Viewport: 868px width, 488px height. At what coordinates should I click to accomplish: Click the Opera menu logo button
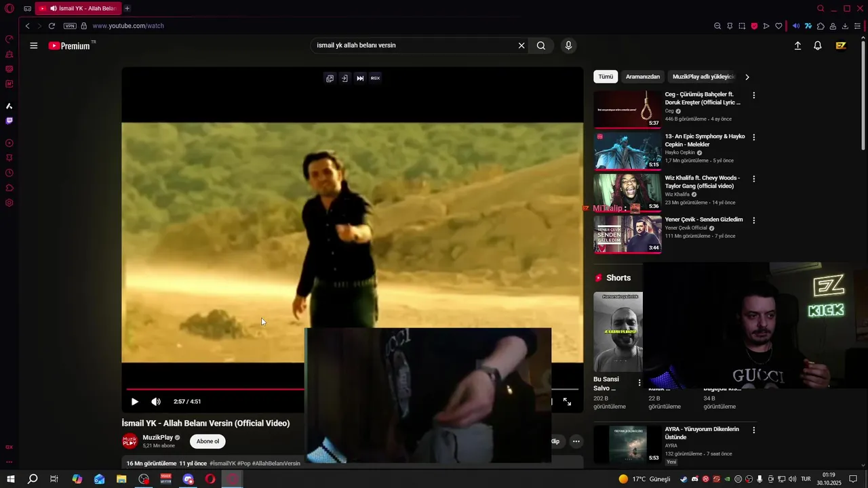(x=9, y=9)
